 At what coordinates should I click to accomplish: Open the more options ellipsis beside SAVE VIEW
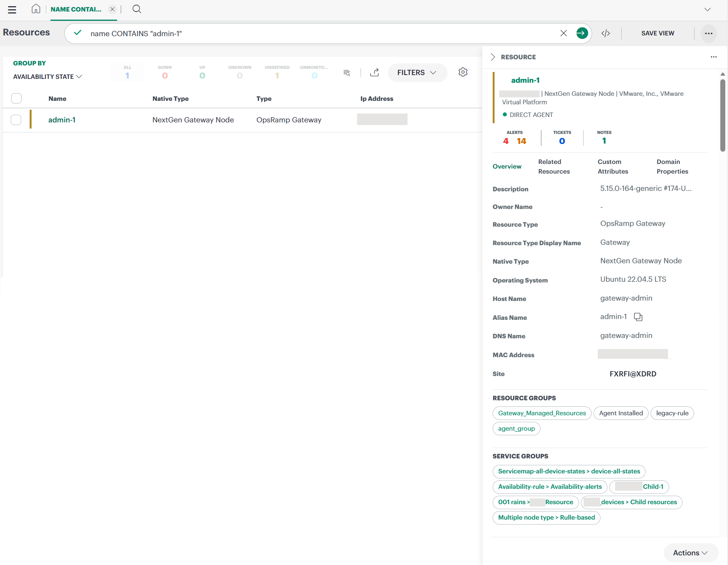(x=709, y=33)
